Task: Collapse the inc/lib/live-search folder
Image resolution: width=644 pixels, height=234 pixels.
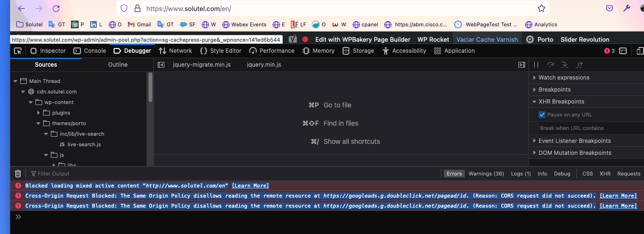Action: coord(46,134)
